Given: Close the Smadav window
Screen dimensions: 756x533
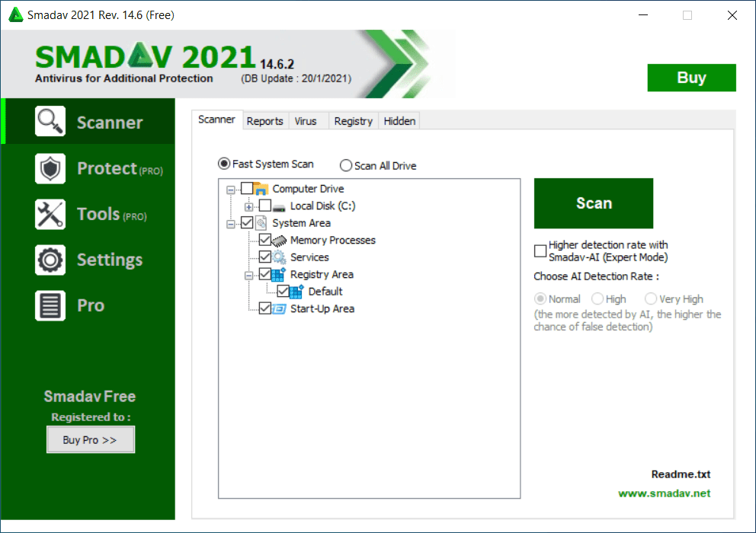Looking at the screenshot, I should 732,15.
